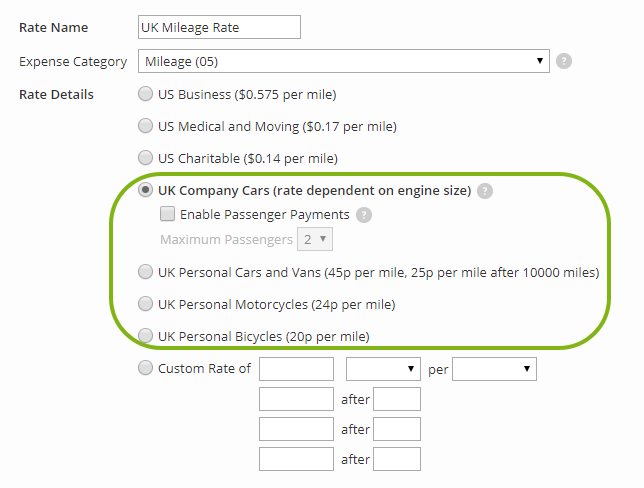The image size is (644, 488).
Task: Select US Charitable radio button
Action: click(x=146, y=158)
